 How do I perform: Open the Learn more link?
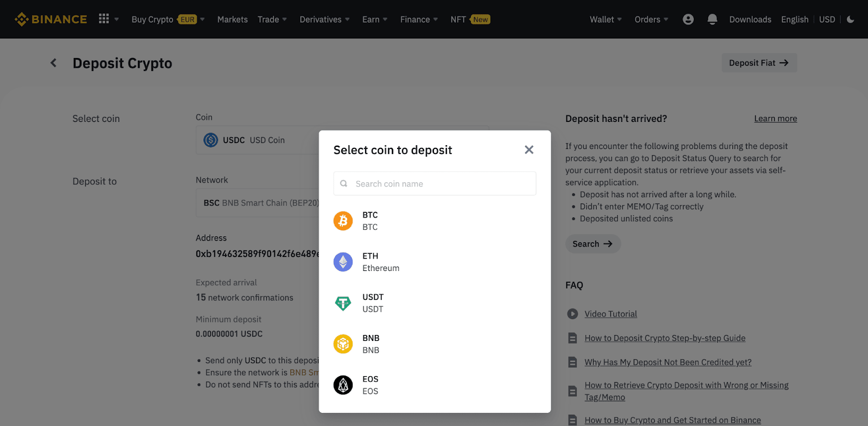point(775,119)
